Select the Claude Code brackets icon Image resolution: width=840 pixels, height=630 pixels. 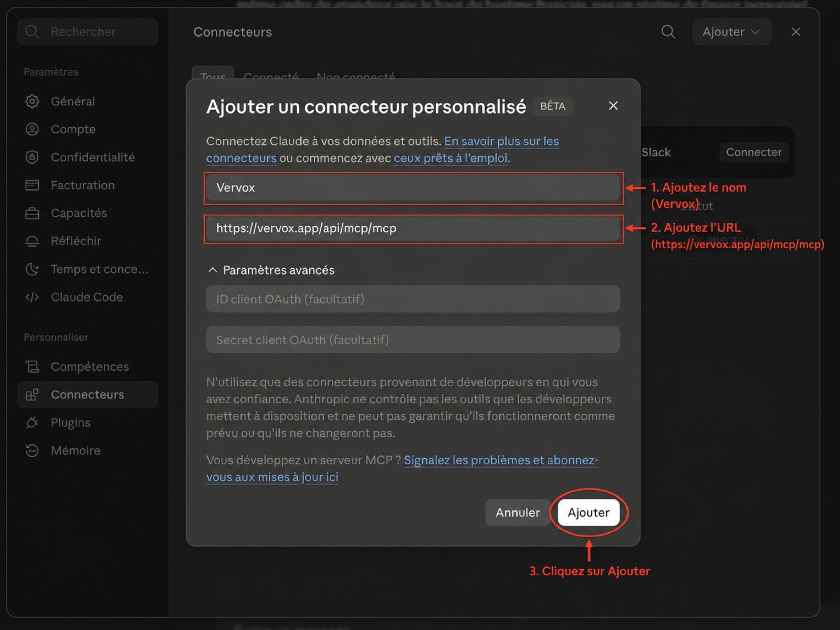point(32,297)
